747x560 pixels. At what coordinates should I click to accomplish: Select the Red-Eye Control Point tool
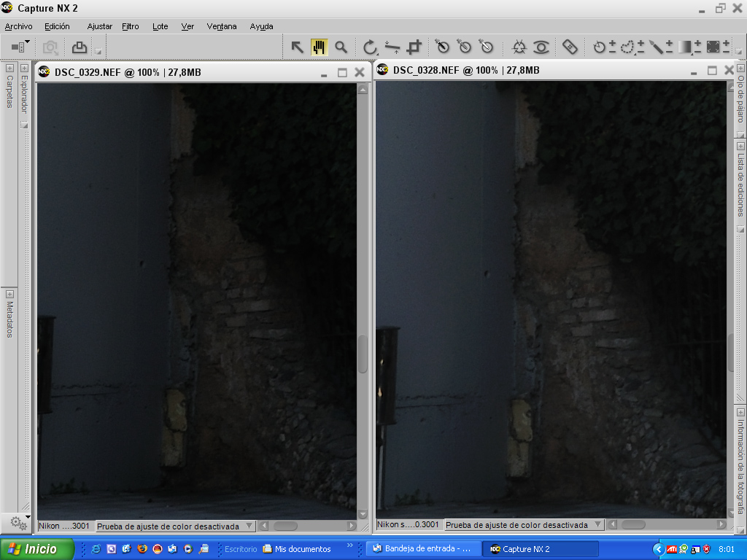coord(541,47)
